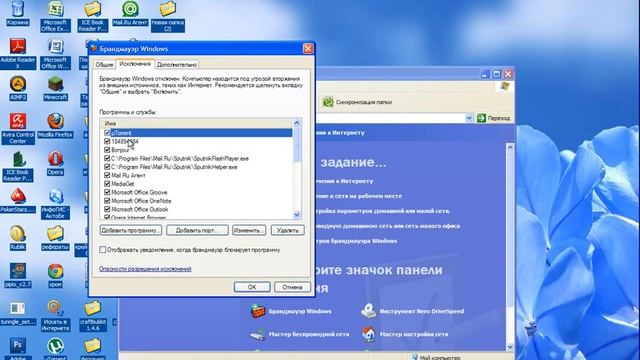This screenshot has height=360, width=640.
Task: Click the exceptions list scroll-up arrow
Action: [x=297, y=123]
